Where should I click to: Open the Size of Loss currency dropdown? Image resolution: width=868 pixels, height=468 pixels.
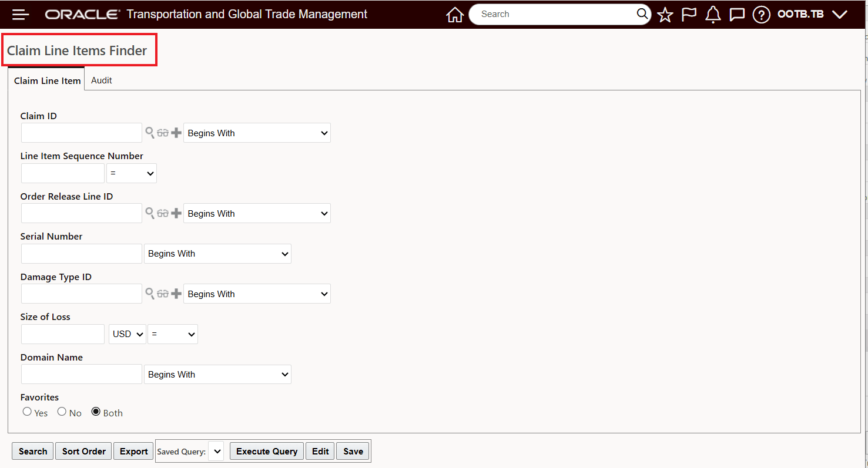tap(127, 334)
